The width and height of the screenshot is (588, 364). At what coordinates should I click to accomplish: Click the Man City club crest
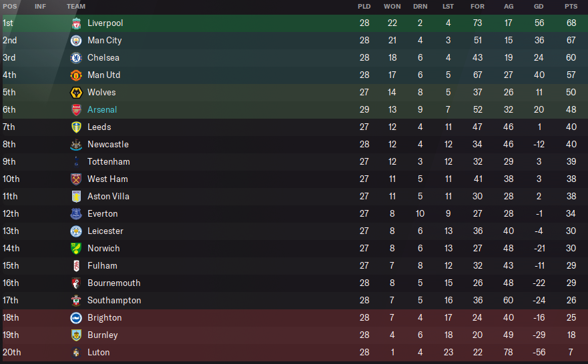coord(76,41)
